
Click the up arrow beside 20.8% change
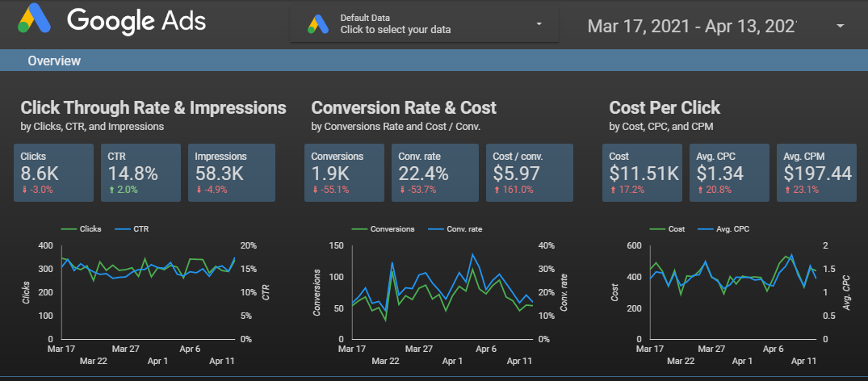click(699, 190)
